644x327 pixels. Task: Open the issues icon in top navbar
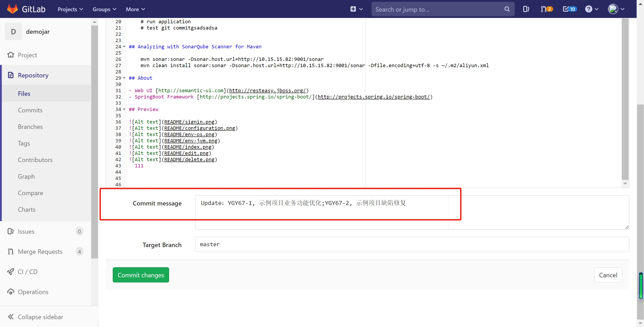point(526,9)
